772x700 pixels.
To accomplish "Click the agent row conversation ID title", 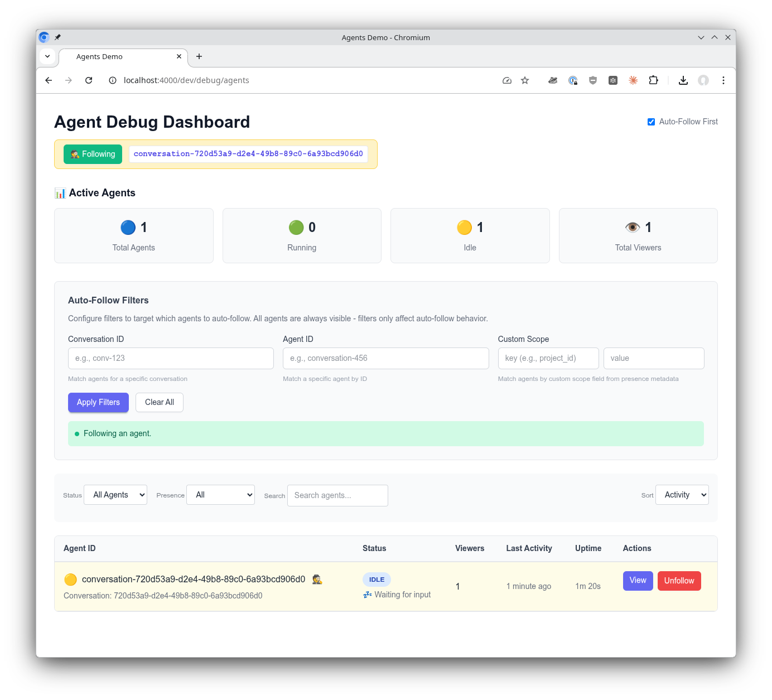I will coord(194,579).
